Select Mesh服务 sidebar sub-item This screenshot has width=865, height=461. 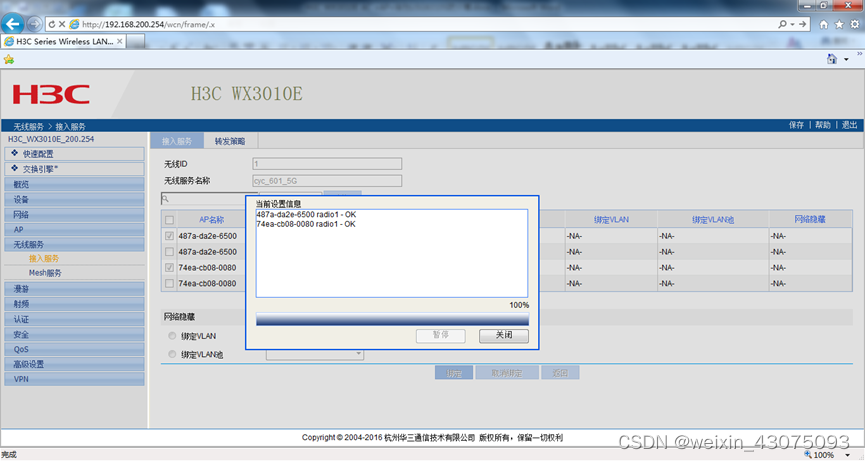[45, 273]
